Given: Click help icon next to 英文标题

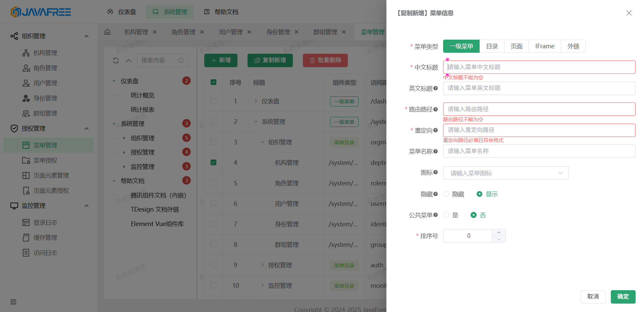Looking at the screenshot, I should pos(435,88).
